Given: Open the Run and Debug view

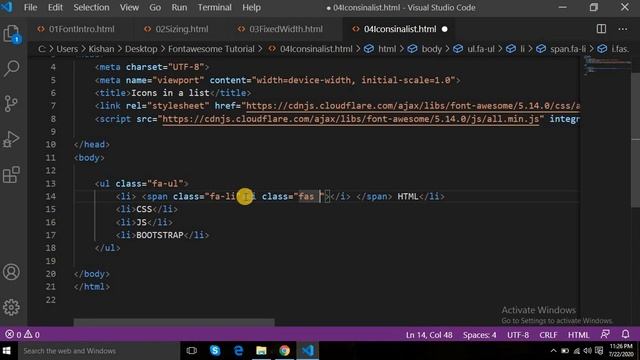Looking at the screenshot, I should click(x=11, y=139).
